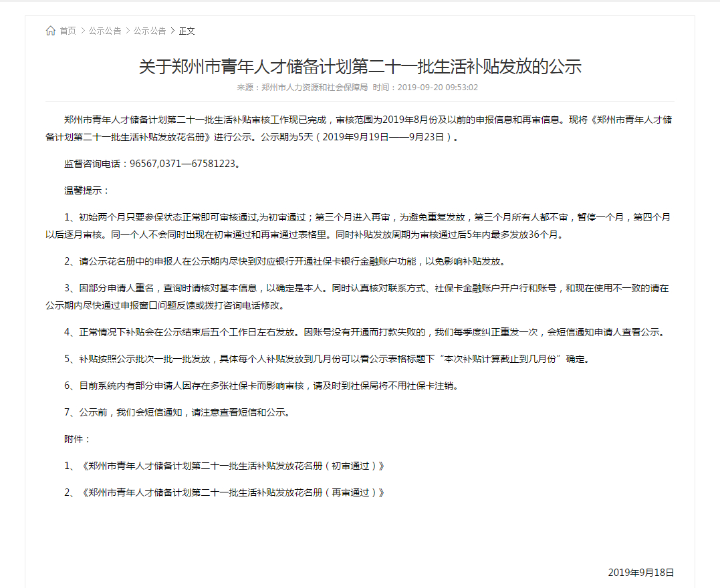
Task: Click tip 7 about 短信通知
Action: 178,413
